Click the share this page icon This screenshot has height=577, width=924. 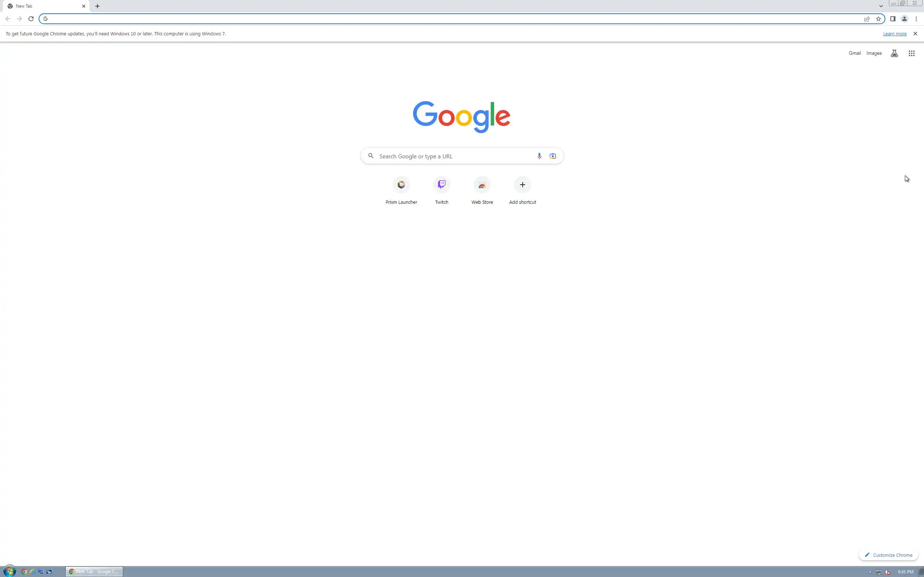click(867, 19)
